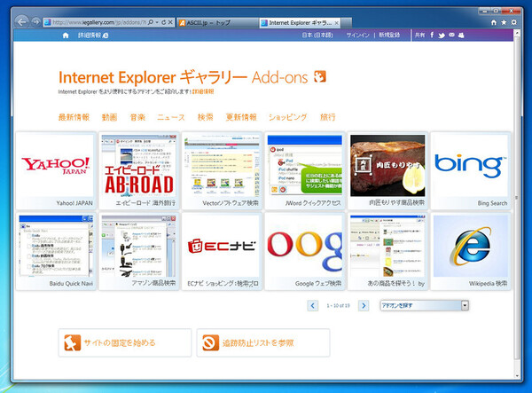Screen dimensions: 532x393
Task: Open the ショッピング category
Action: click(x=287, y=117)
